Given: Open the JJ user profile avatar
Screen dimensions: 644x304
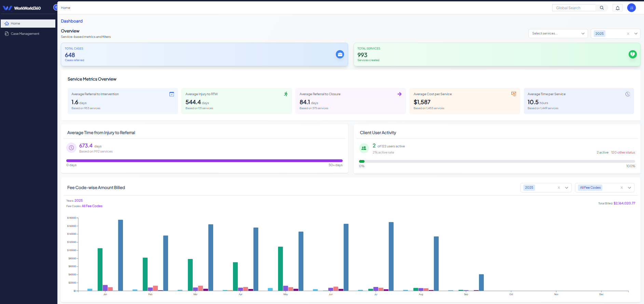Looking at the screenshot, I should tap(631, 8).
